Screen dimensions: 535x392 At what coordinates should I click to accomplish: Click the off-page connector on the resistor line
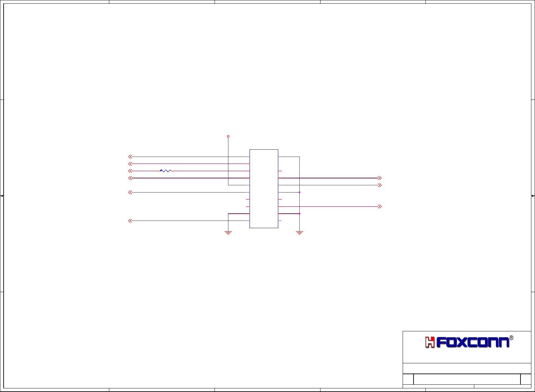pos(130,171)
